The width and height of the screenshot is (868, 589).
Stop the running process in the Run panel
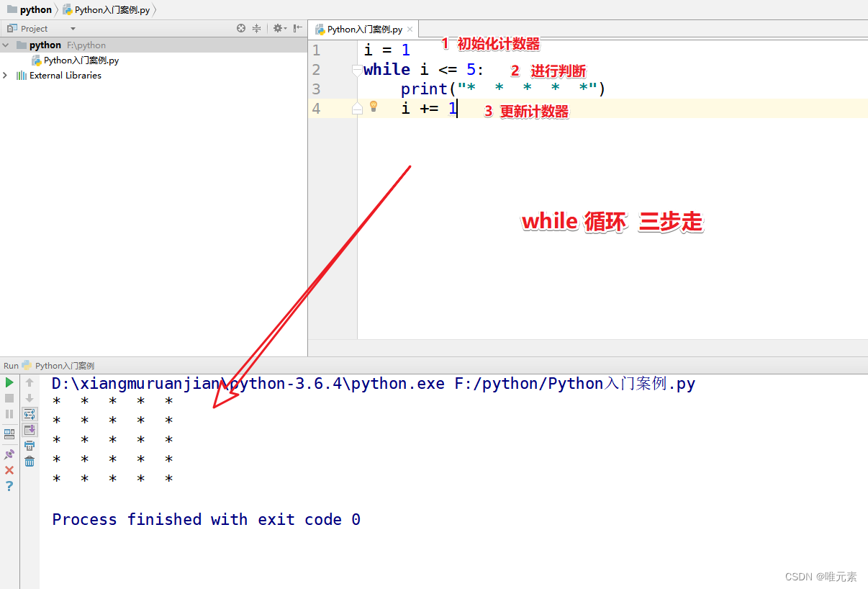9,397
